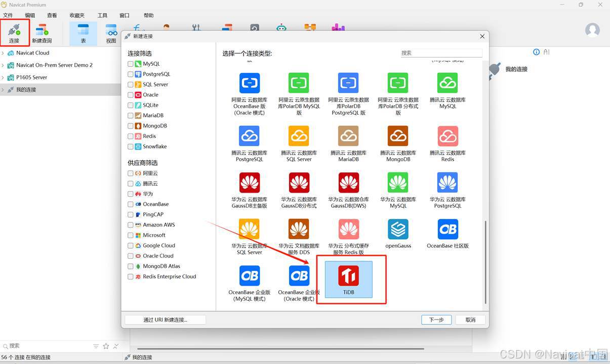The image size is (610, 364).
Task: Close the 新建连接 dialog
Action: point(482,36)
